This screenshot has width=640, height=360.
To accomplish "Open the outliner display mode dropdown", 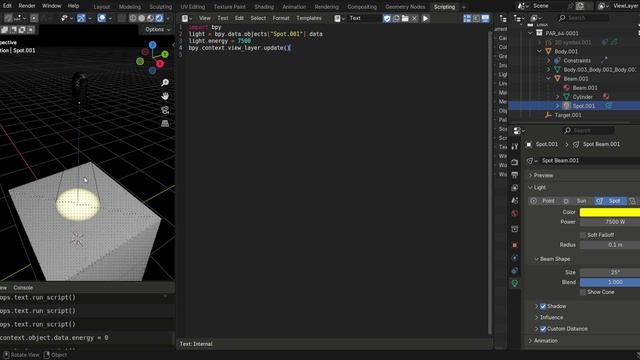I will 536,18.
